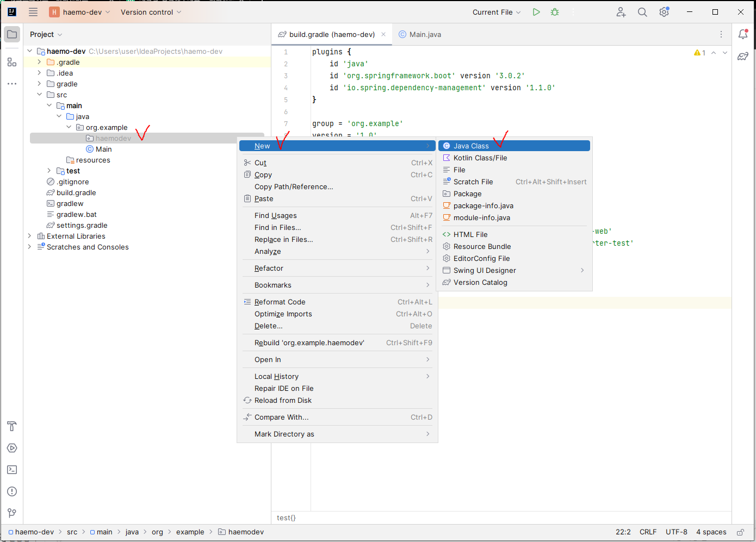Viewport: 756px width, 542px height.
Task: Open the Git tool window
Action: (x=12, y=513)
